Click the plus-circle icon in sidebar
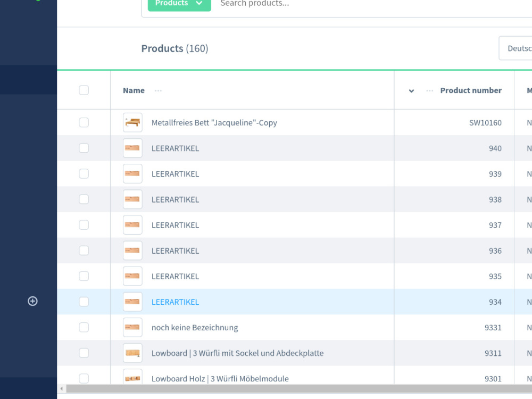532x399 pixels. pyautogui.click(x=32, y=301)
